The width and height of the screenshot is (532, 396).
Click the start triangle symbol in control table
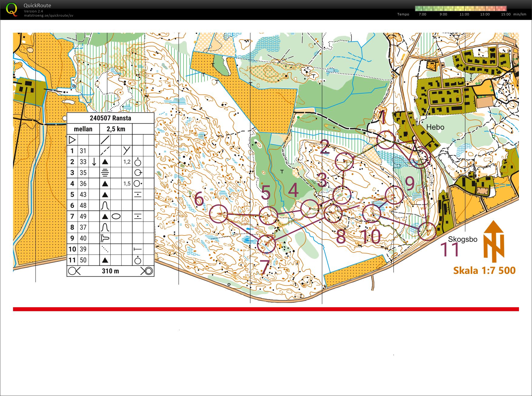72,140
